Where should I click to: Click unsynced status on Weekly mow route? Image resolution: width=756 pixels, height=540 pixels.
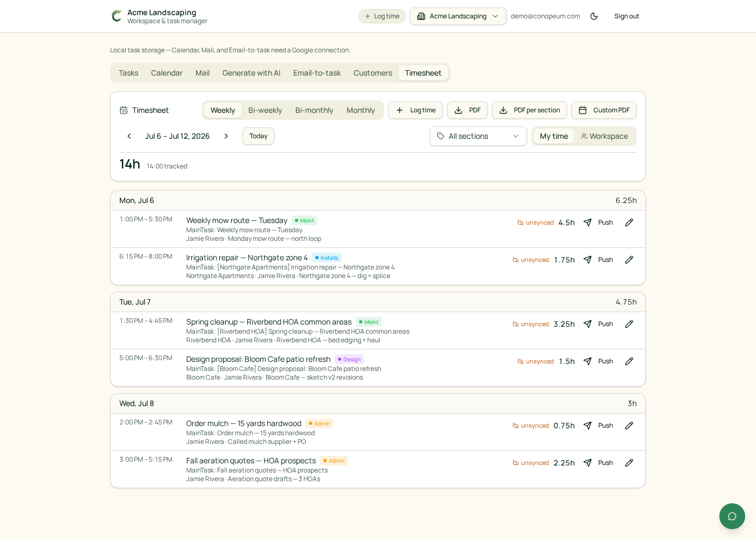point(536,222)
